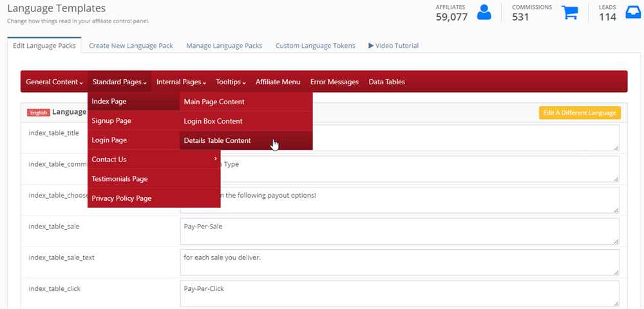
Task: Click the index_table_sale label
Action: tap(54, 226)
